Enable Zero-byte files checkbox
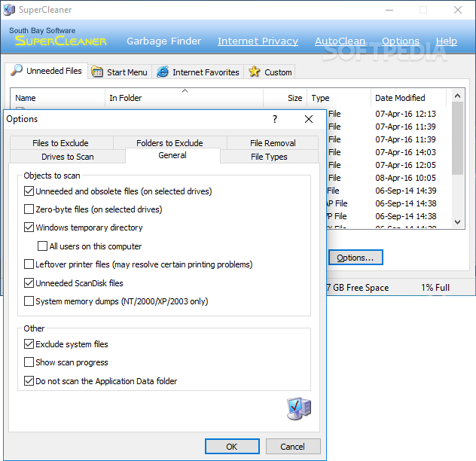Viewport: 476px width, 461px height. tap(29, 209)
